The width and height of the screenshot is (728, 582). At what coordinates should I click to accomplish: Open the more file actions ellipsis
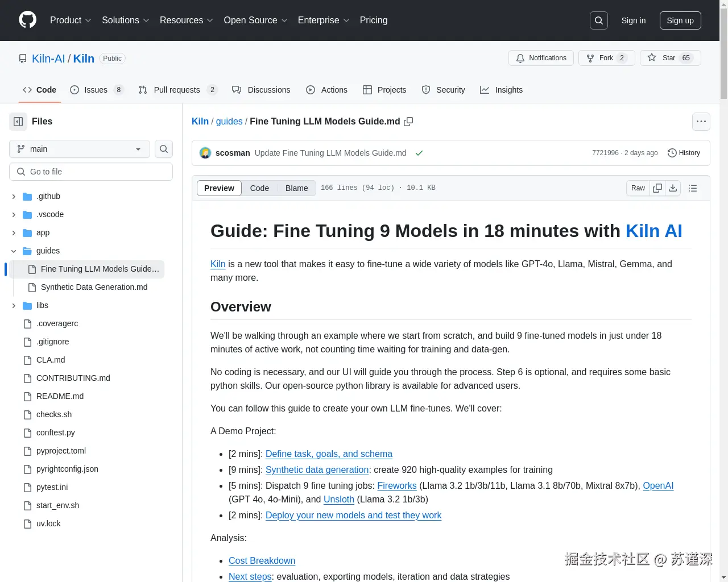click(x=701, y=122)
